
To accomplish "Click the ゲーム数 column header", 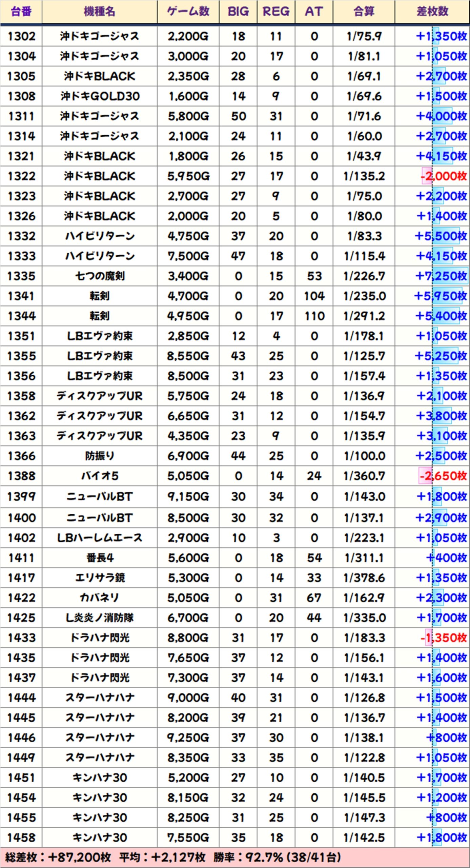I will click(x=188, y=12).
